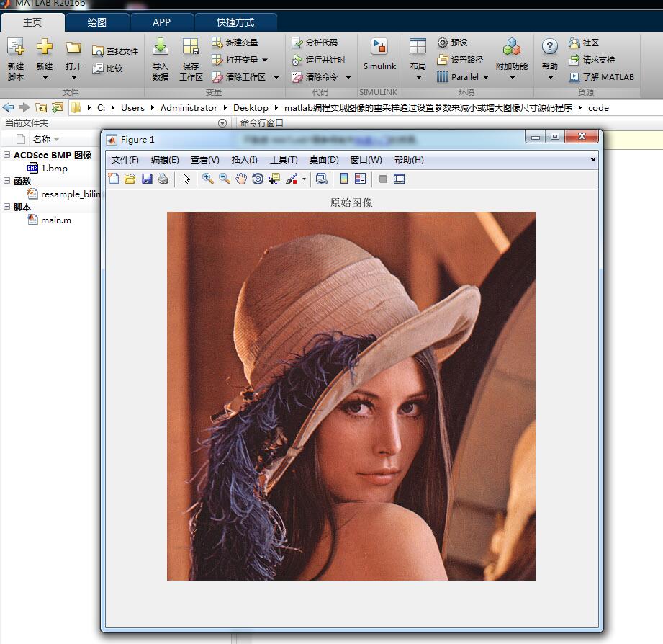Expand the Parallel dropdown menu
The image size is (663, 644).
486,77
